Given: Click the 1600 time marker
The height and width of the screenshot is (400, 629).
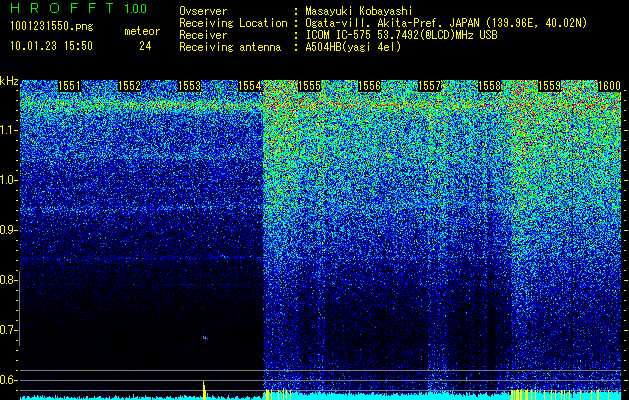Looking at the screenshot, I should pyautogui.click(x=609, y=86).
